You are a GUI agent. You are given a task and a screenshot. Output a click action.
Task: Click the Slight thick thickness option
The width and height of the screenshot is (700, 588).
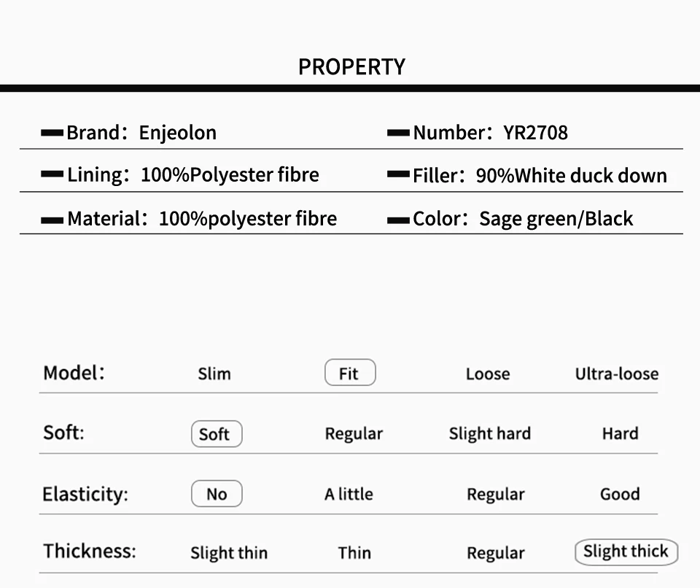626,552
